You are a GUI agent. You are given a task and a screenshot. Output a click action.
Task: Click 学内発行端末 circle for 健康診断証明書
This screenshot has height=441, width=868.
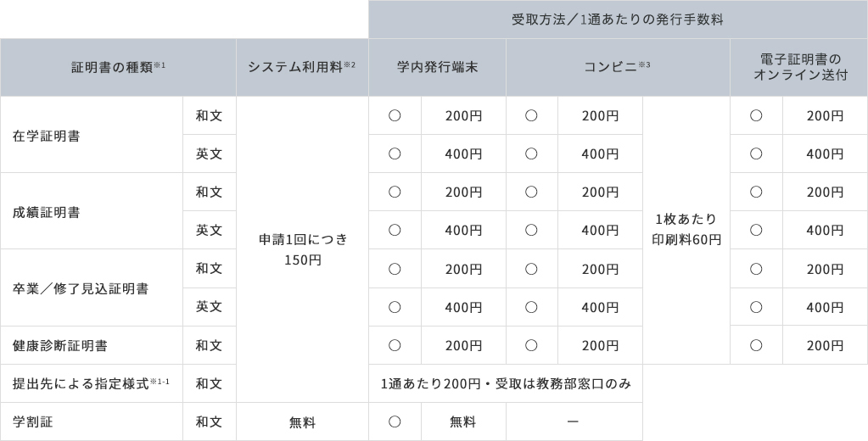395,344
